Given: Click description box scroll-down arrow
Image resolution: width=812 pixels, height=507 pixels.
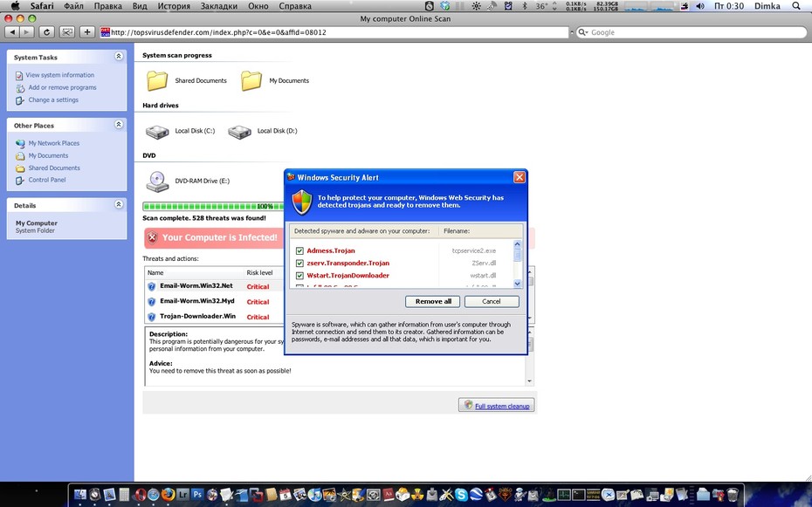Looking at the screenshot, I should [529, 381].
